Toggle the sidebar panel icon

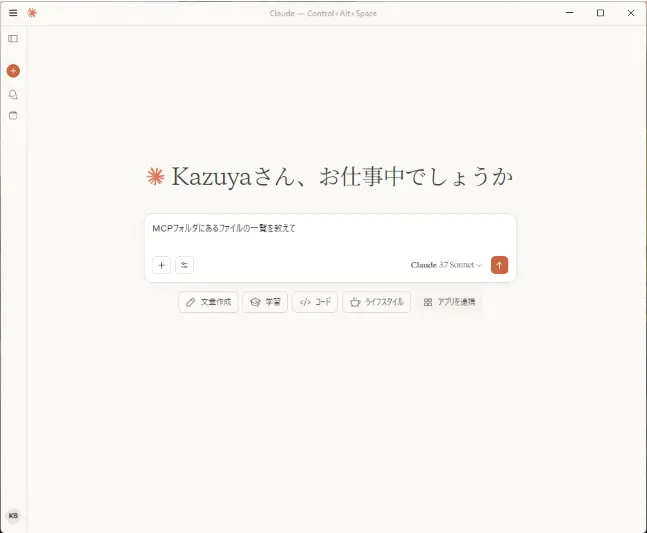(x=13, y=38)
